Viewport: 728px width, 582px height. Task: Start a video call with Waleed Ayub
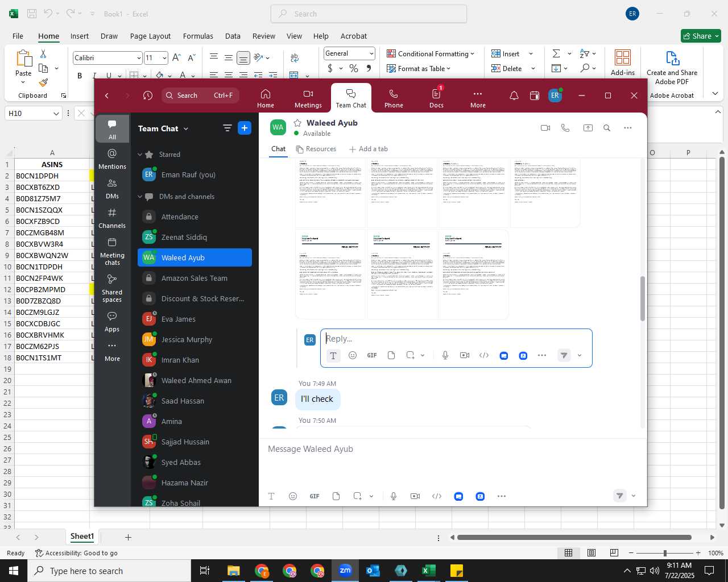tap(545, 128)
